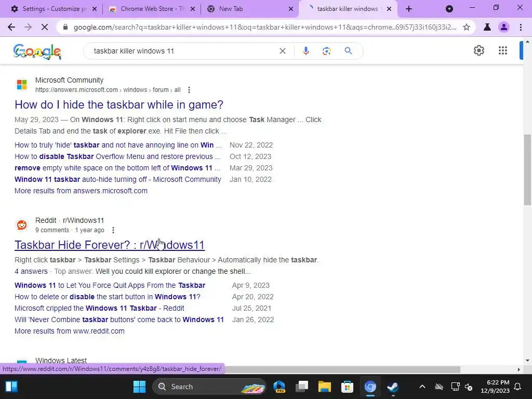The image size is (532, 399).
Task: Close the Settings tab
Action: point(95,9)
